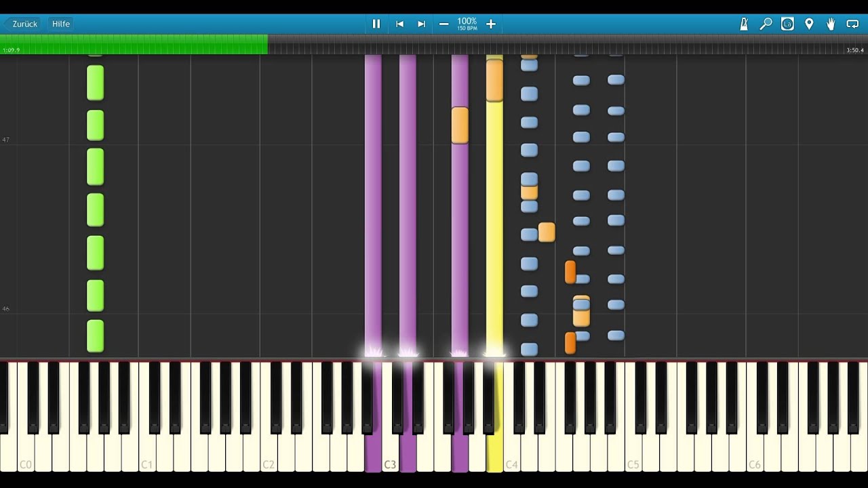Click the piano key labeled C1
This screenshot has height=488, width=868.
coord(147,418)
